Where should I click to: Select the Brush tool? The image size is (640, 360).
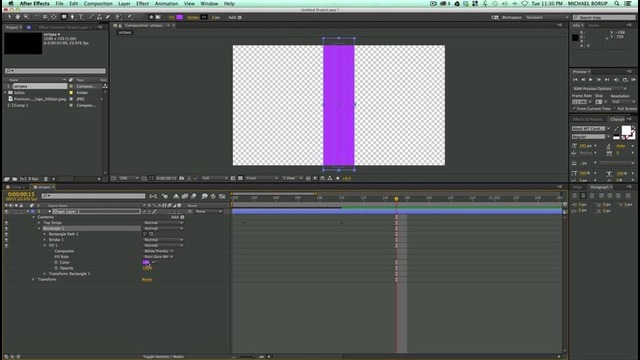pos(91,17)
